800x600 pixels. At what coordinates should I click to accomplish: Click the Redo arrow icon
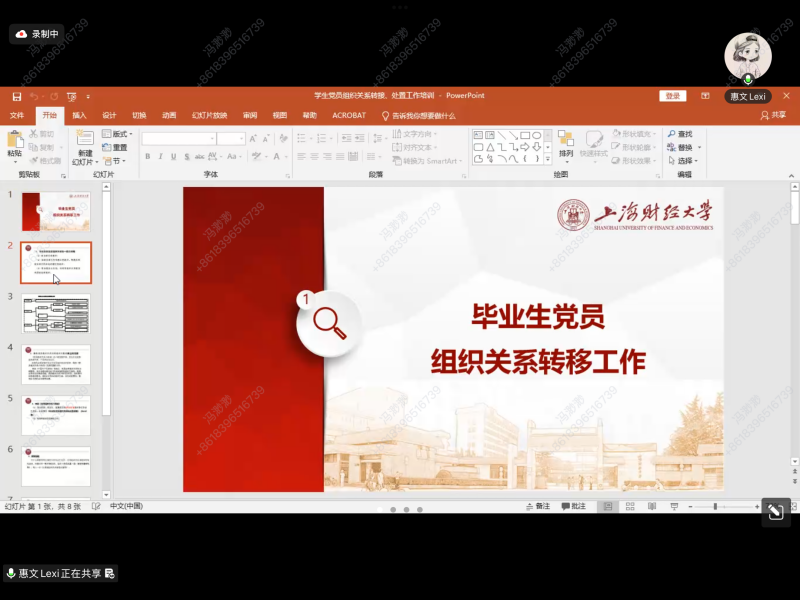[x=54, y=96]
